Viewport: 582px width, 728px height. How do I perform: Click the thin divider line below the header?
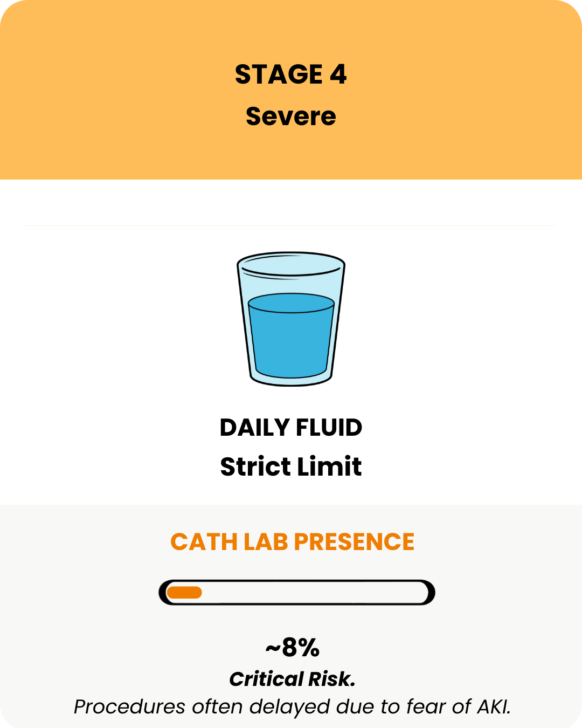291,225
